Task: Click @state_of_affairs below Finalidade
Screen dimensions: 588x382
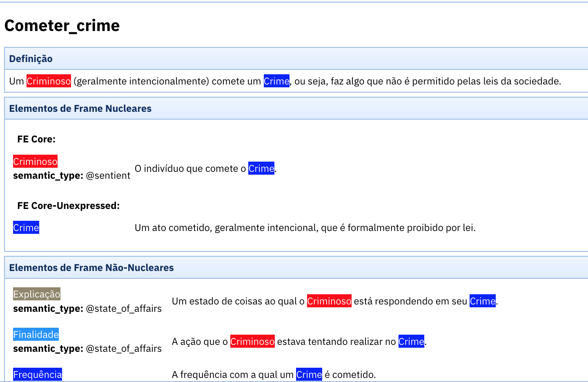Action: pyautogui.click(x=124, y=349)
